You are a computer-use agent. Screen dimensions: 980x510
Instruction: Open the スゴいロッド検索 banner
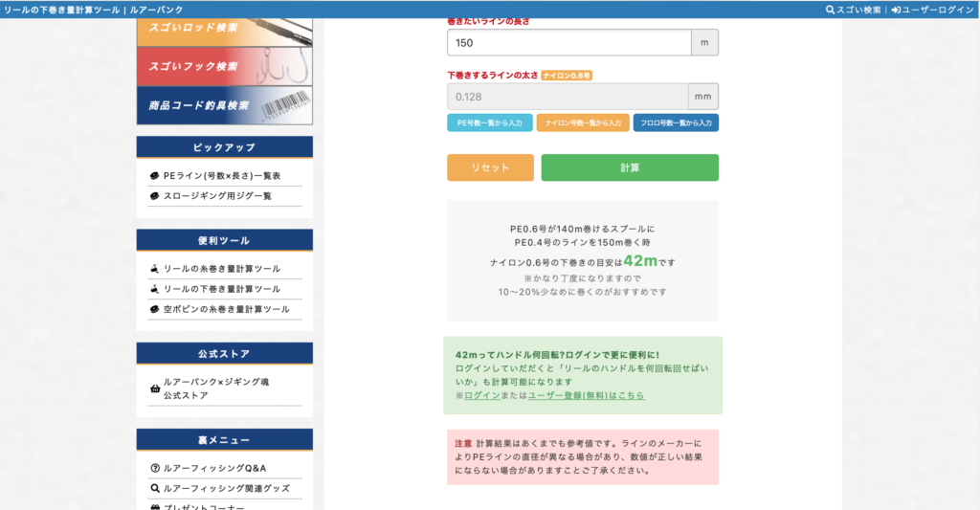[x=224, y=29]
